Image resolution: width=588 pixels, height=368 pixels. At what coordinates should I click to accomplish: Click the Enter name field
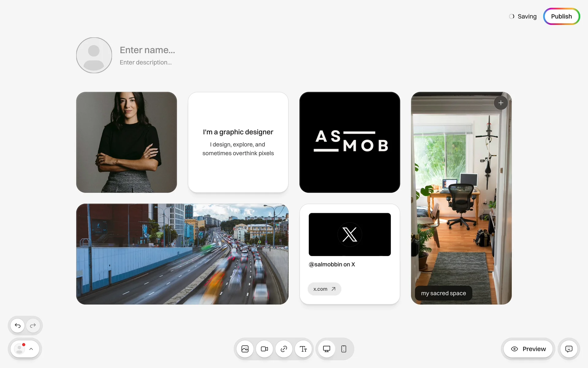(147, 50)
